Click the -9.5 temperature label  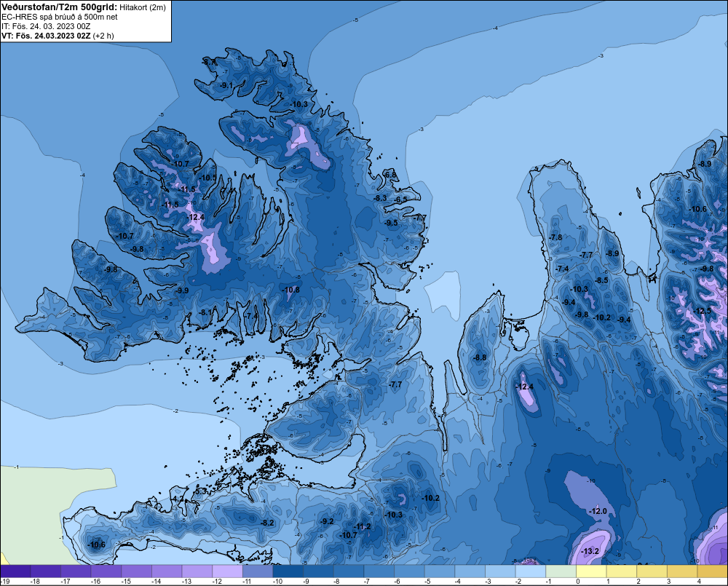tap(391, 223)
